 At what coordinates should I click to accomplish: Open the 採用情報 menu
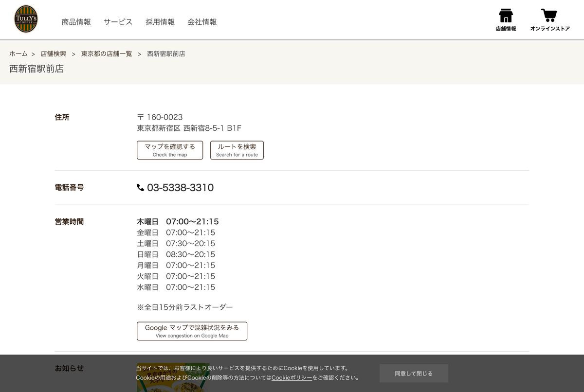160,22
